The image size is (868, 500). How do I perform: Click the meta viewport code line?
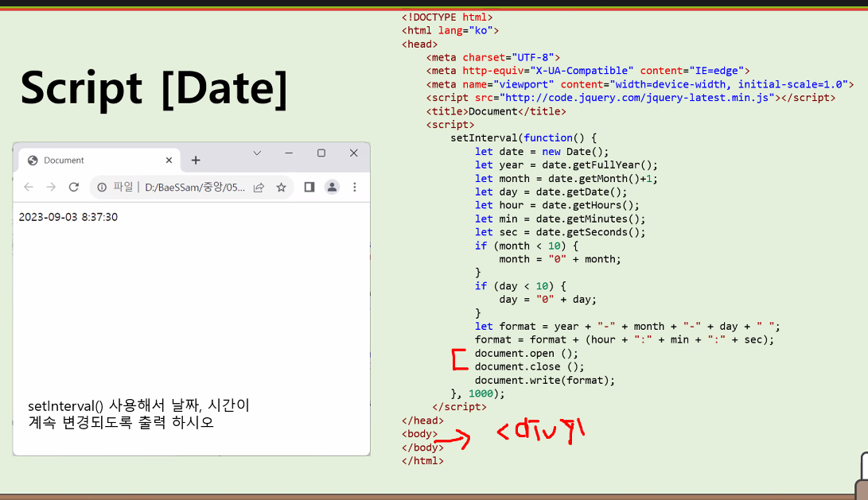pyautogui.click(x=640, y=84)
